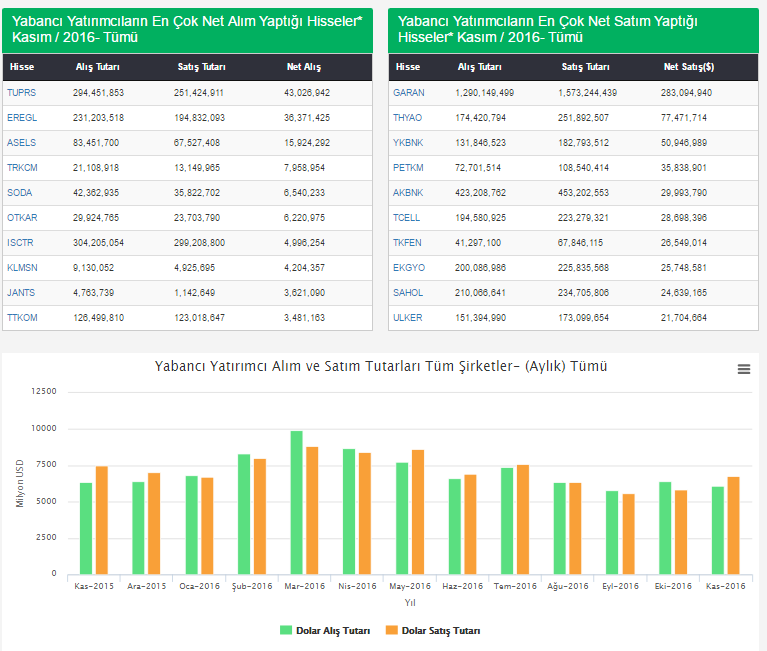
Task: Open the AKBNK stock link
Action: pyautogui.click(x=408, y=192)
